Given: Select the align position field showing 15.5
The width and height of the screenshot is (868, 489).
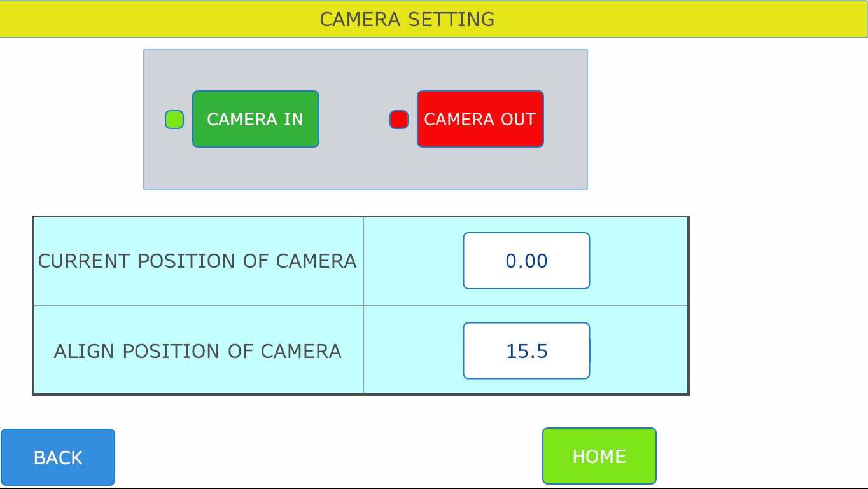Looking at the screenshot, I should 527,351.
